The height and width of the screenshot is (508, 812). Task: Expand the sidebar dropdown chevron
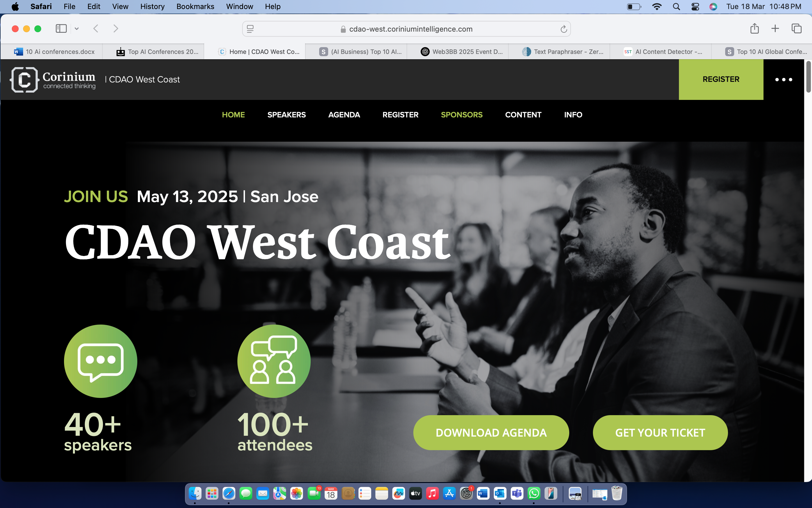point(76,29)
